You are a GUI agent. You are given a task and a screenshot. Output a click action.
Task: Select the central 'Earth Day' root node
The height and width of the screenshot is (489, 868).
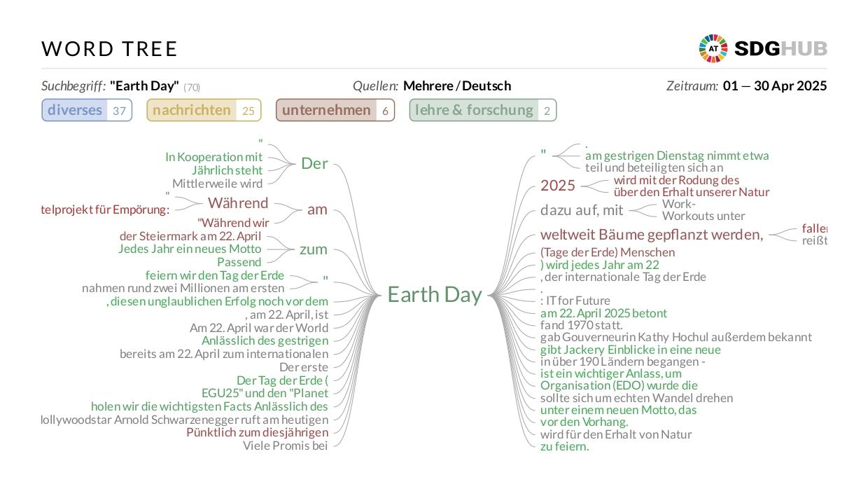(435, 295)
